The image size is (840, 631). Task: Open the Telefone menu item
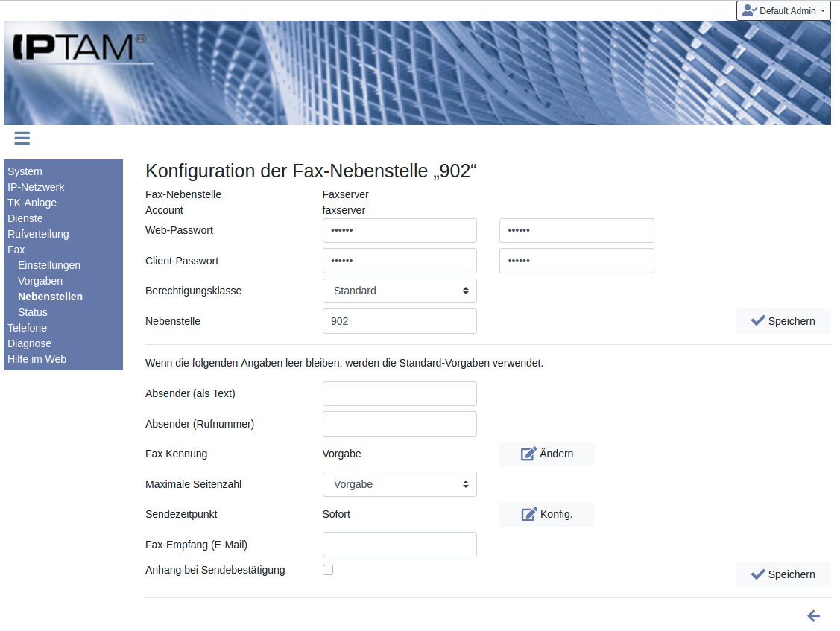click(x=27, y=328)
